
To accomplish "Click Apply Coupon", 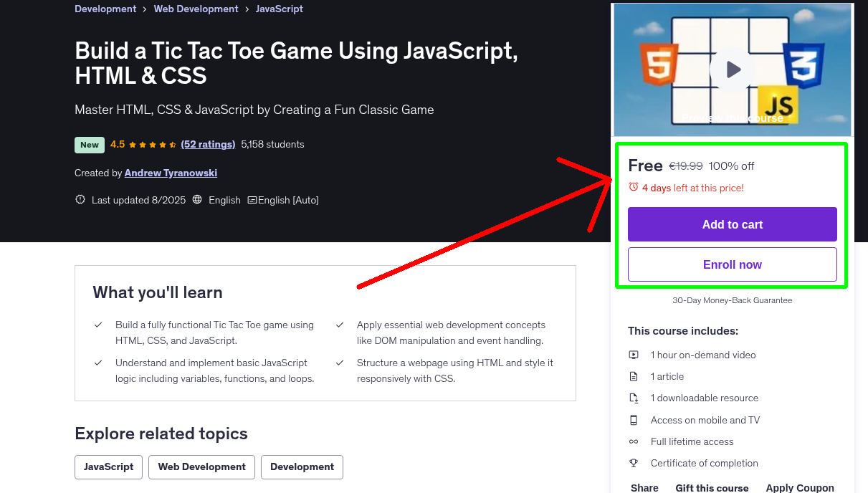I will [x=799, y=487].
